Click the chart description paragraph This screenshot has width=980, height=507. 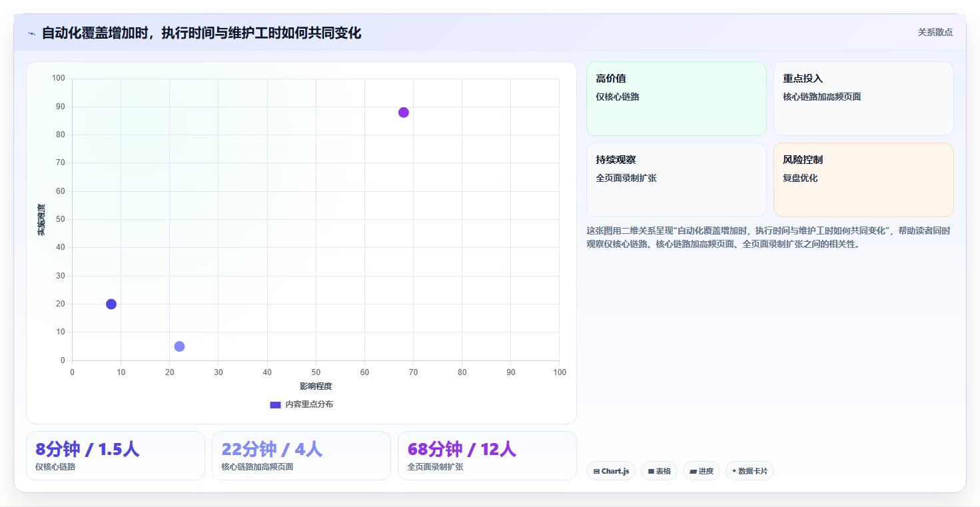pyautogui.click(x=768, y=237)
